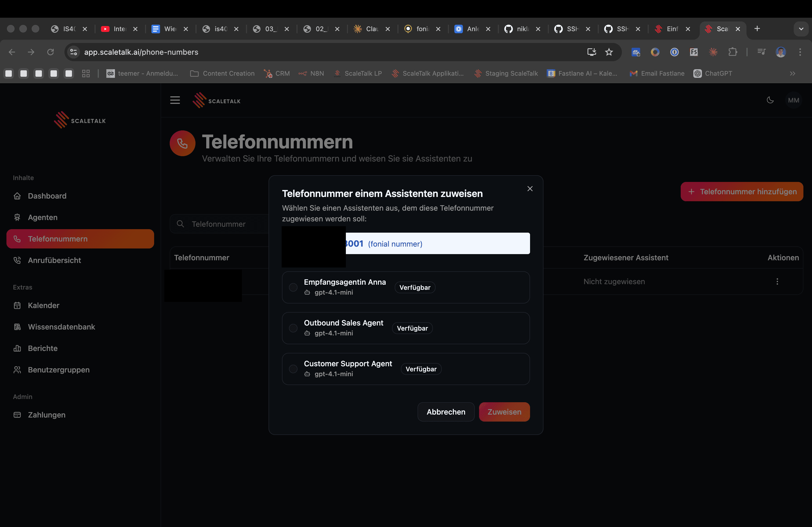The height and width of the screenshot is (527, 812).
Task: Open row actions three-dot menu
Action: tap(777, 281)
